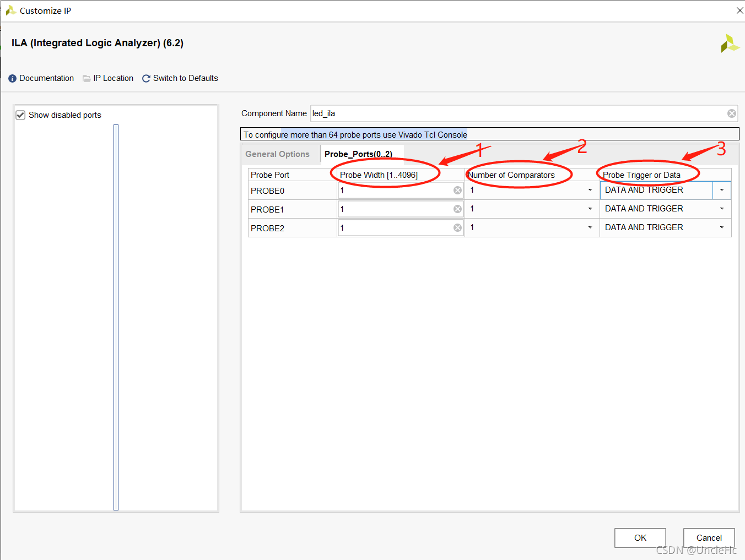Clear the PROBE0 width value
The height and width of the screenshot is (560, 745).
pyautogui.click(x=457, y=191)
